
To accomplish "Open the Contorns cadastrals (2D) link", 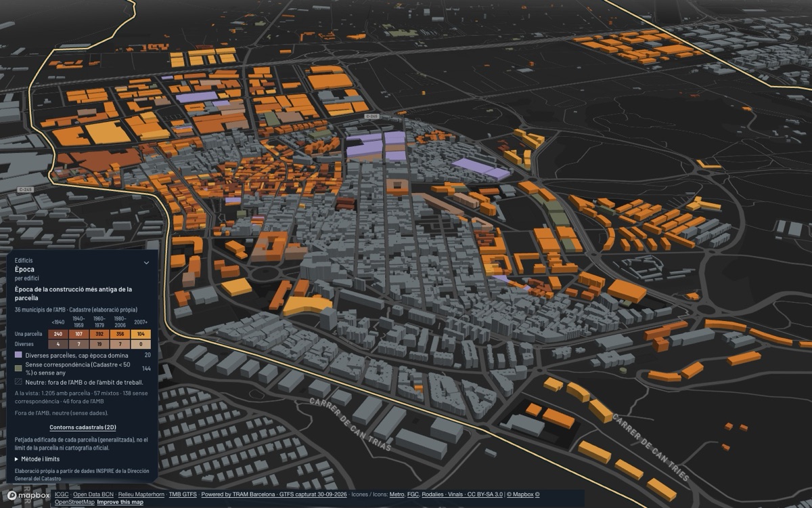I will pyautogui.click(x=82, y=427).
